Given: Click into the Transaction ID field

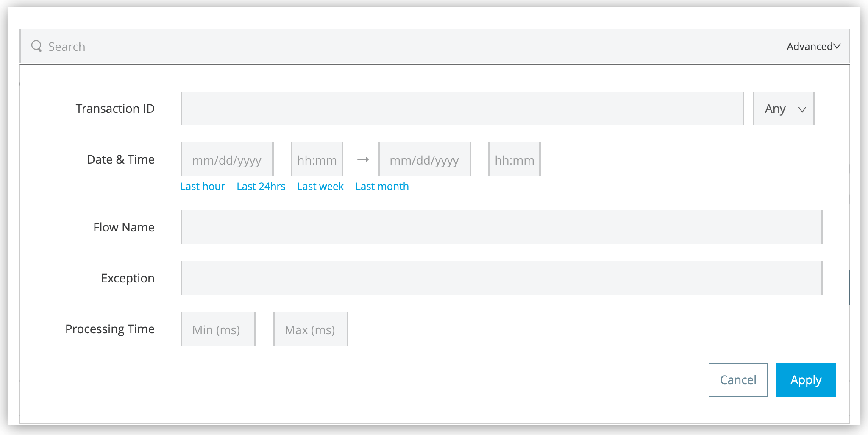Looking at the screenshot, I should pyautogui.click(x=462, y=109).
